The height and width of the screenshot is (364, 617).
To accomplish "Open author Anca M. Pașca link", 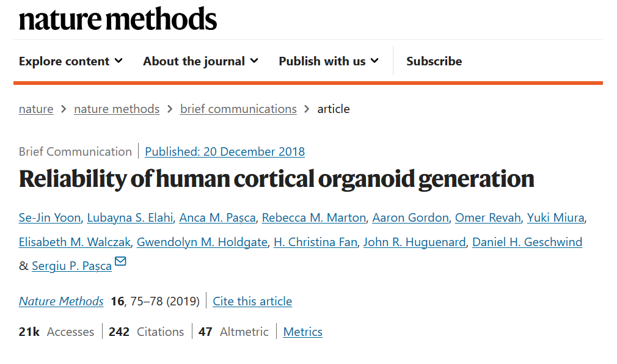I will [x=217, y=217].
